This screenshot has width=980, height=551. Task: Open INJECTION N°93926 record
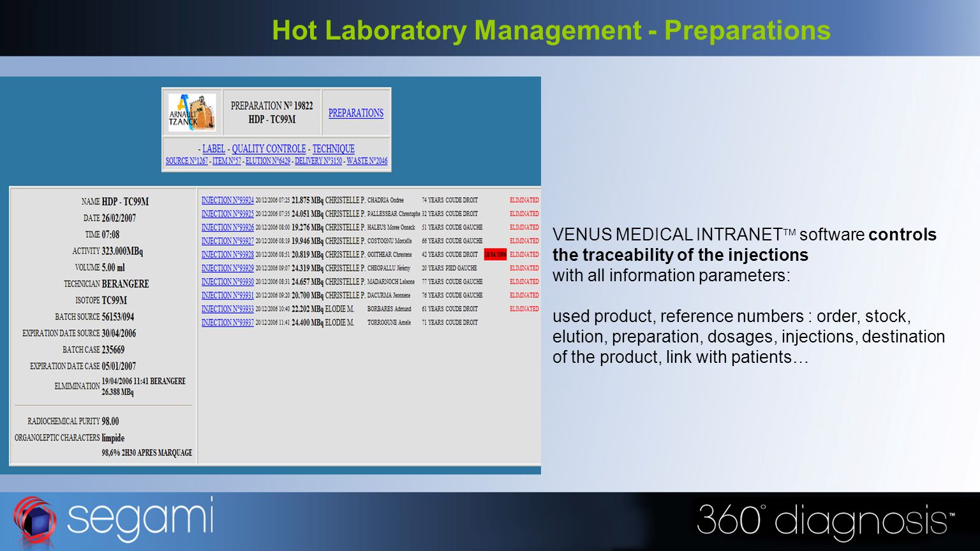[228, 227]
